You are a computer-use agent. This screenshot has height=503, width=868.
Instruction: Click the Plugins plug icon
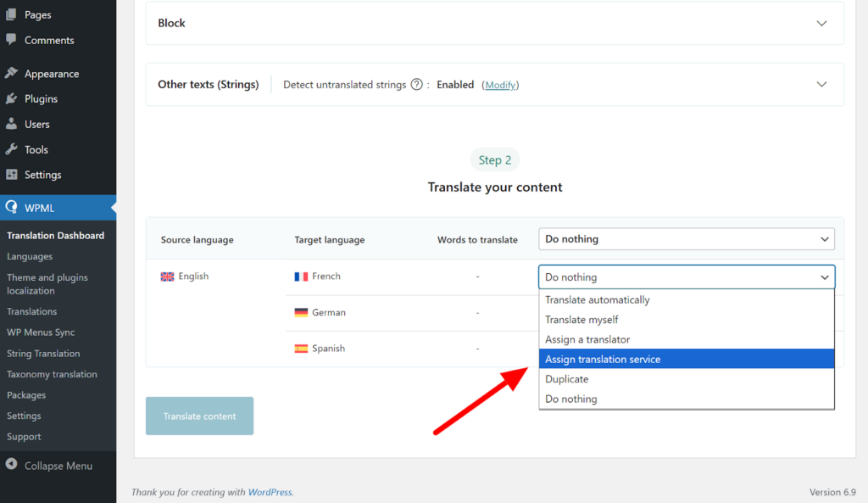[11, 98]
